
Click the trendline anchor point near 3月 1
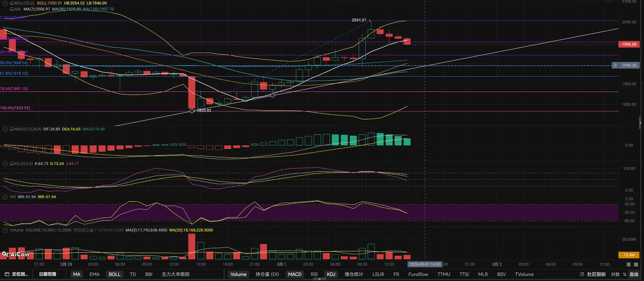(272, 95)
